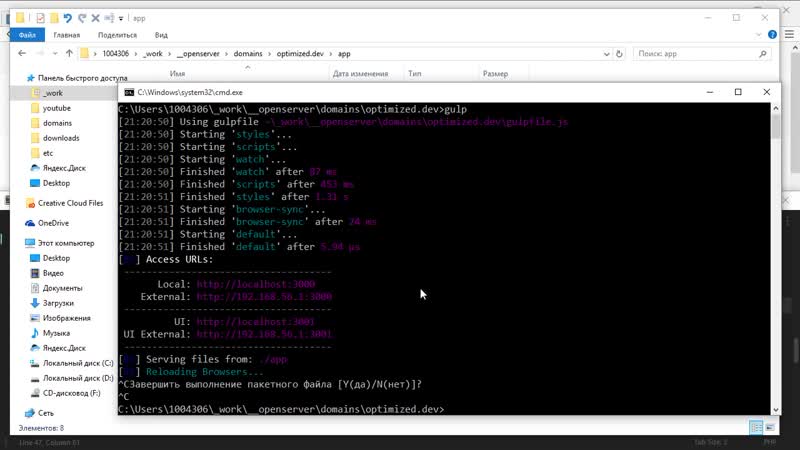800x450 pixels.
Task: Select the _work folder in quick access
Action: pos(53,93)
